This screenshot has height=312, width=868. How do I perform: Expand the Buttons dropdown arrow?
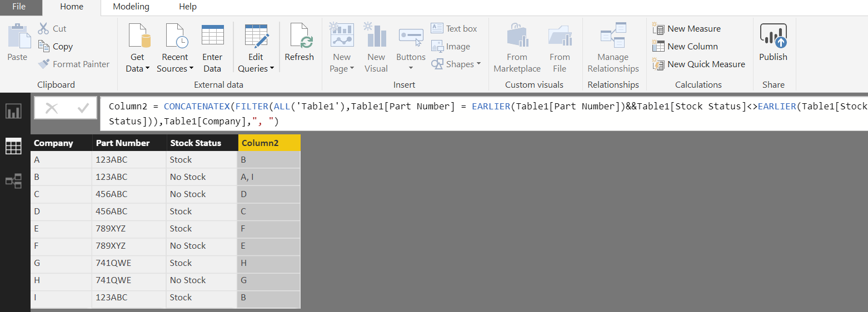click(411, 69)
